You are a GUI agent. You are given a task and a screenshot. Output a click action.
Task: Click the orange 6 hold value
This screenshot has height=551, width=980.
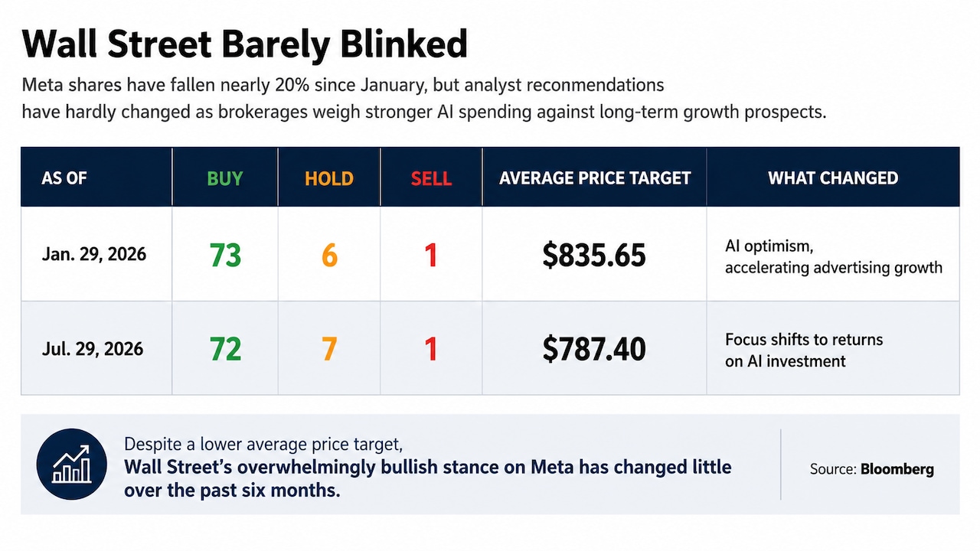[x=329, y=255]
